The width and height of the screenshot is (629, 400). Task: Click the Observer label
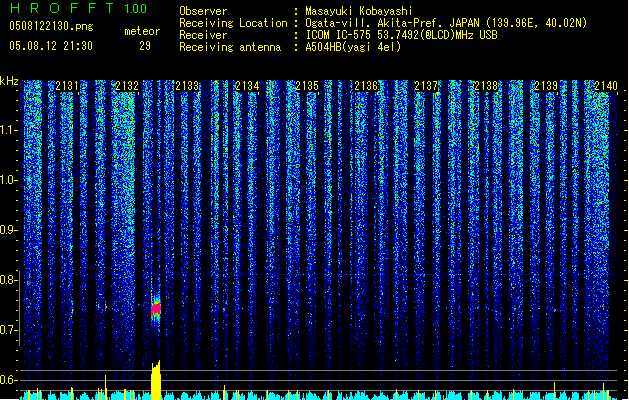coord(203,11)
